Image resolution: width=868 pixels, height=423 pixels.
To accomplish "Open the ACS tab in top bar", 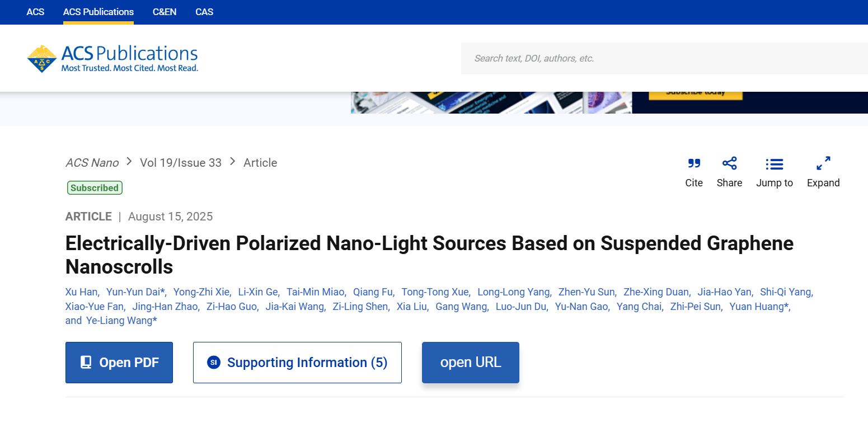I will click(x=35, y=12).
